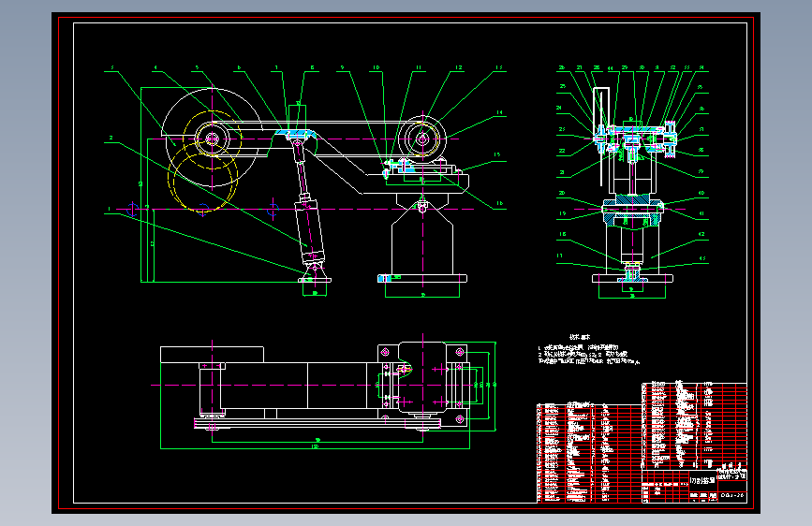The height and width of the screenshot is (526, 812).
Task: Click part balloon label 11
Action: click(x=419, y=67)
